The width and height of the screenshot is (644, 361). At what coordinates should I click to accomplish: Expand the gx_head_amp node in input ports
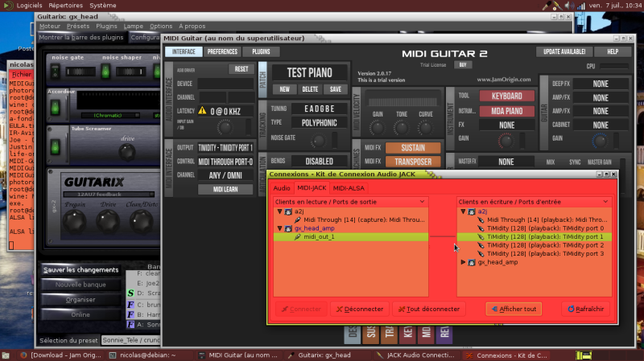(463, 262)
